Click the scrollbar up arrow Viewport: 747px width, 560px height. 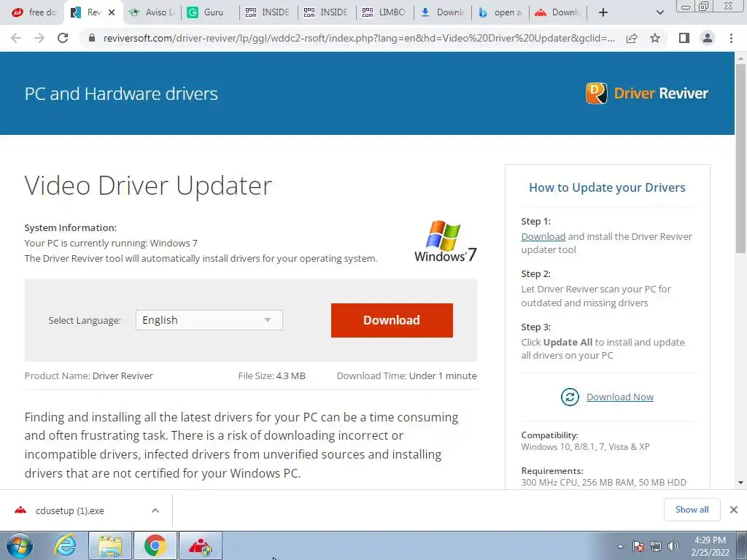740,58
